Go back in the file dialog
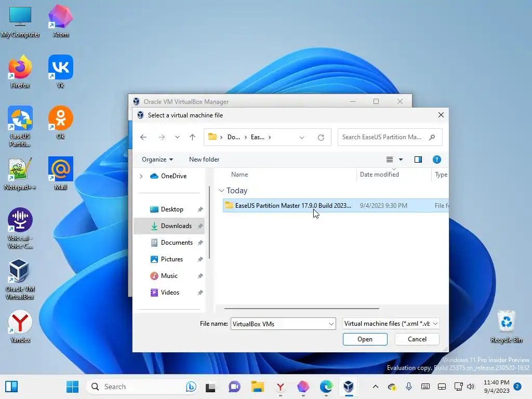This screenshot has height=399, width=532. (x=143, y=137)
